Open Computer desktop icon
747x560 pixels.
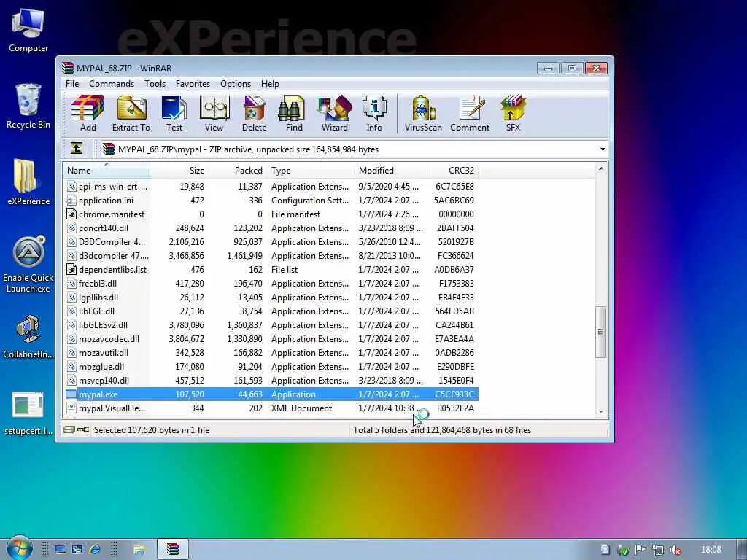coord(28,31)
